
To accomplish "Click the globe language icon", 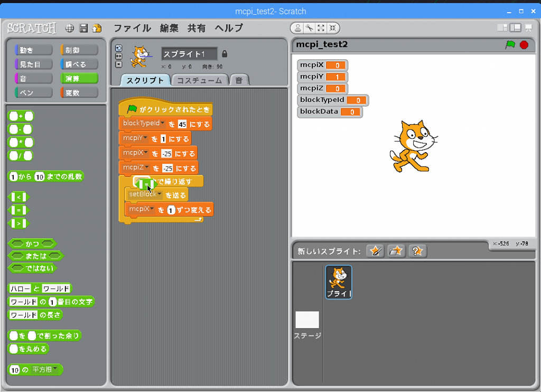I will click(x=70, y=29).
